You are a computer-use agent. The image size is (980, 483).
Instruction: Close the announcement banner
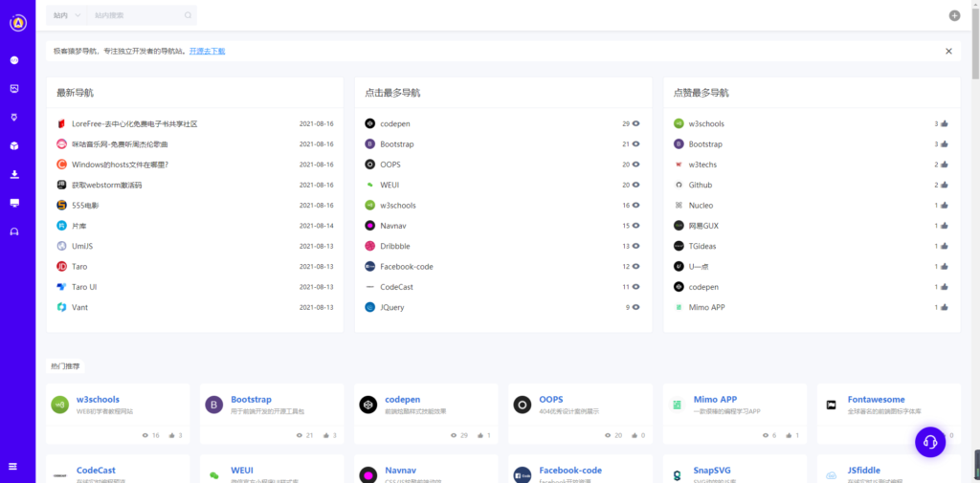tap(948, 51)
